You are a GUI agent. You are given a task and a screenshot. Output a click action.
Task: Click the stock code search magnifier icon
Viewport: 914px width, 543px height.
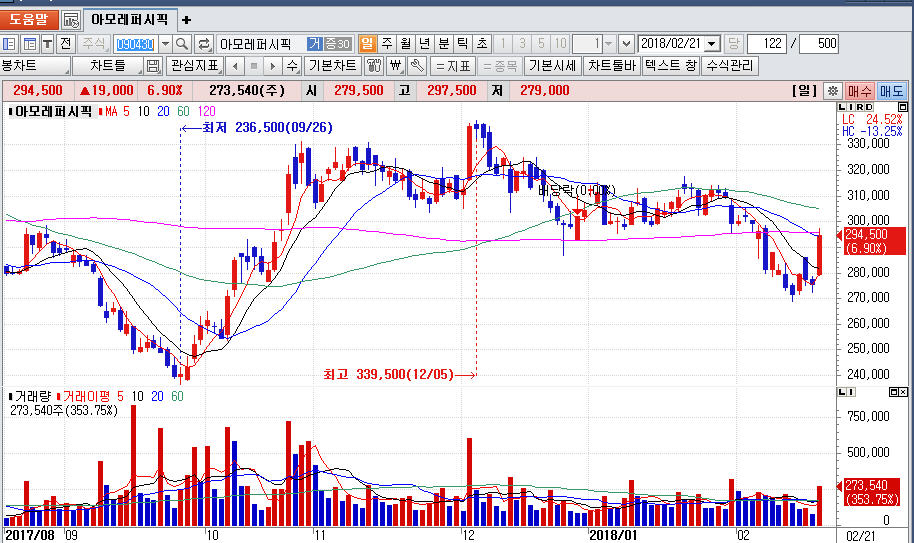tap(182, 44)
